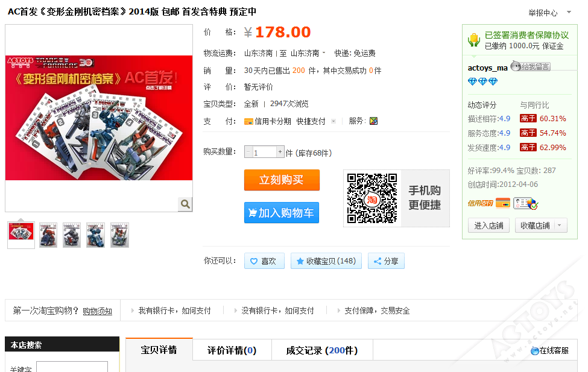Click the 加入购物车 add to cart button
The width and height of the screenshot is (588, 372).
[282, 213]
